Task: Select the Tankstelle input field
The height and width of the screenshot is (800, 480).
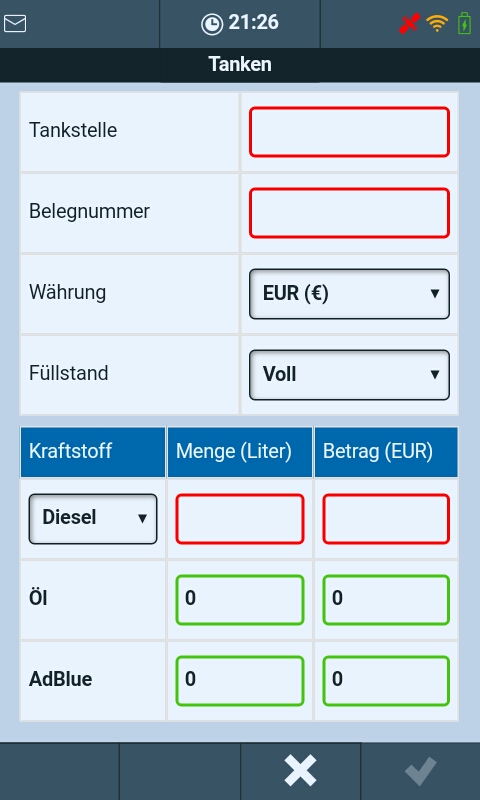Action: pos(349,132)
